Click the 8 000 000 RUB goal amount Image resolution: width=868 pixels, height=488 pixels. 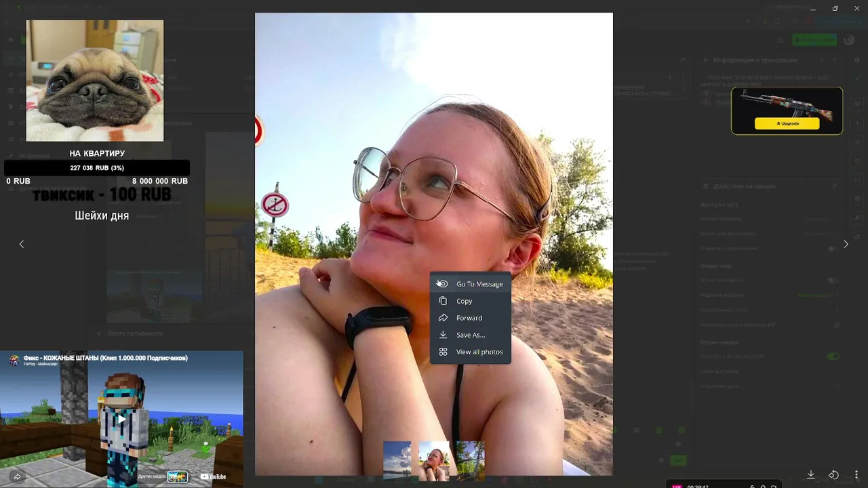160,182
